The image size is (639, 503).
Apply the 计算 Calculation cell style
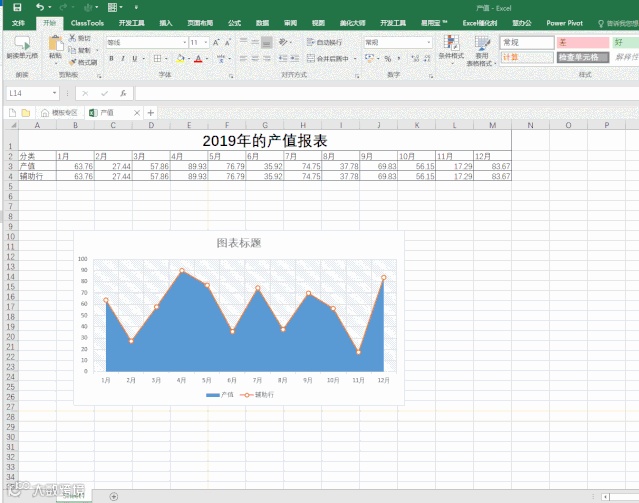click(x=527, y=57)
